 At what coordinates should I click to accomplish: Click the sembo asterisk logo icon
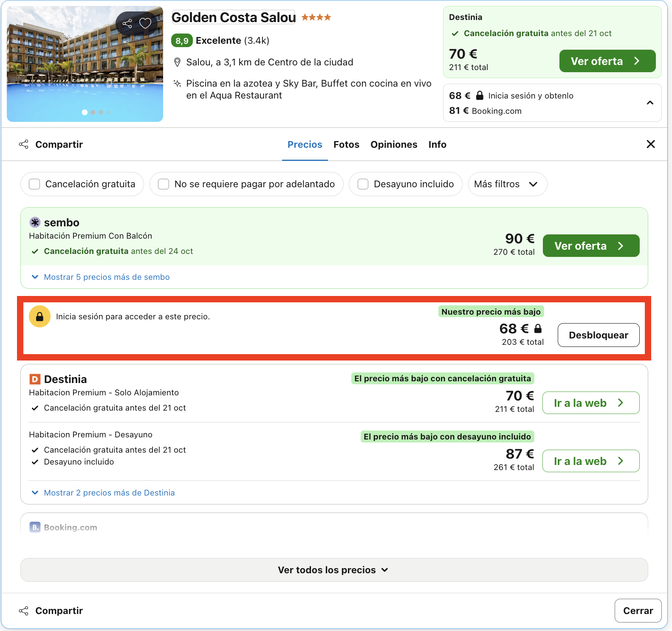click(35, 222)
